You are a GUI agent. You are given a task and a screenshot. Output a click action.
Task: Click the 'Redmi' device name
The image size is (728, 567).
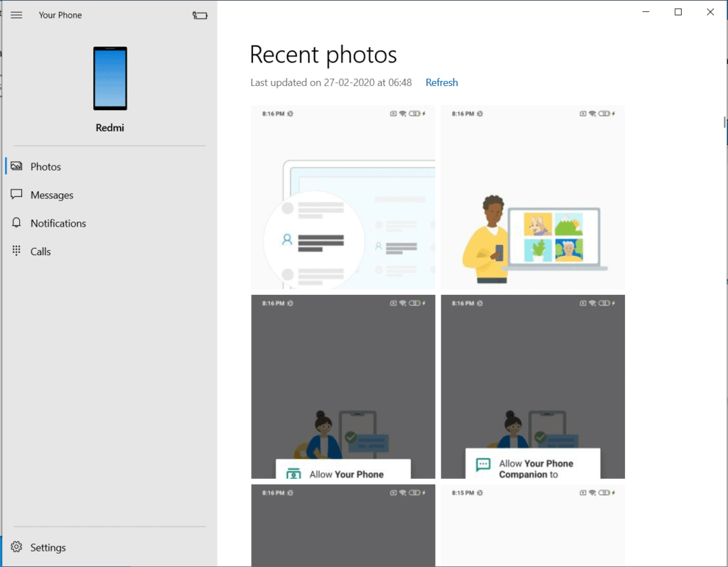[110, 128]
